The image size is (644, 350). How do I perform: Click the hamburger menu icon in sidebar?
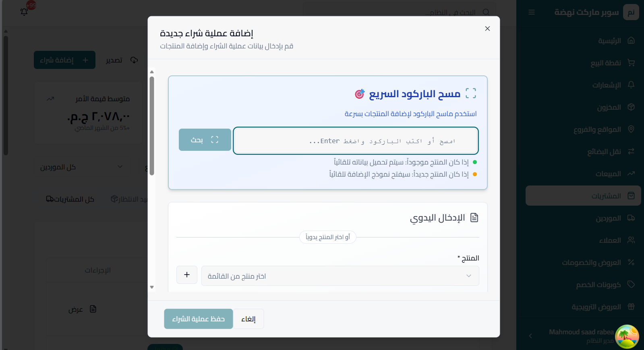532,12
